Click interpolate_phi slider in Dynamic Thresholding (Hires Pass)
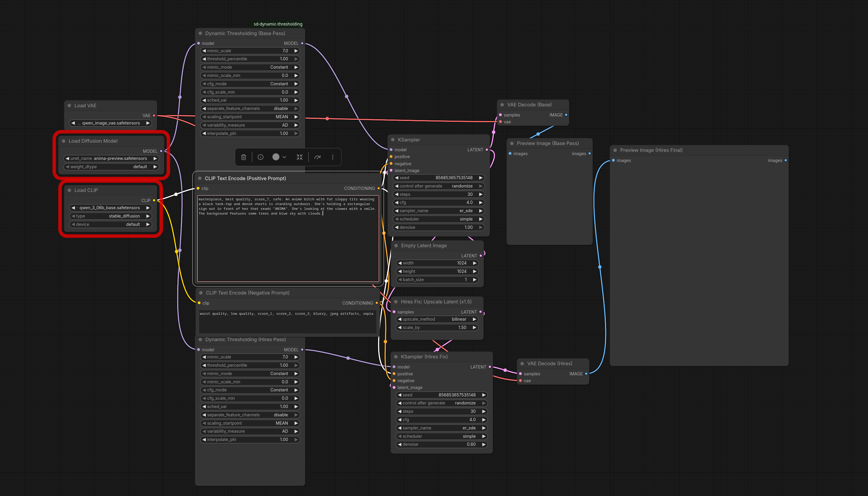The width and height of the screenshot is (868, 496). 250,440
